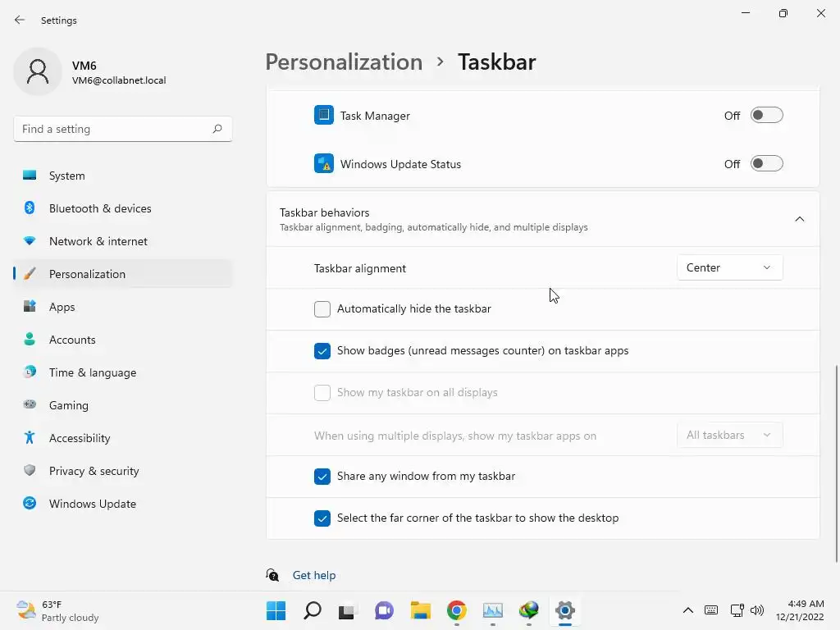Toggle the Task Manager corner icon switch
Viewport: 840px width, 630px height.
click(x=767, y=115)
